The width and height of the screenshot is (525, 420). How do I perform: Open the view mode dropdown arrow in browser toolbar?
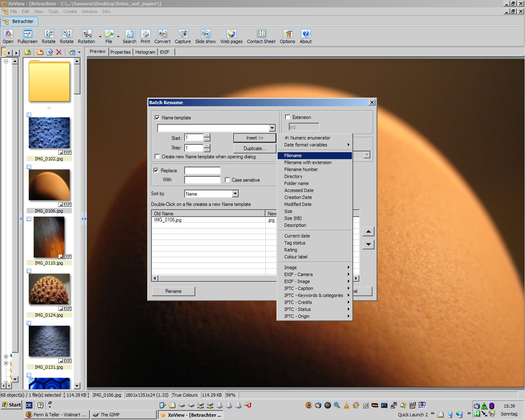pos(79,52)
